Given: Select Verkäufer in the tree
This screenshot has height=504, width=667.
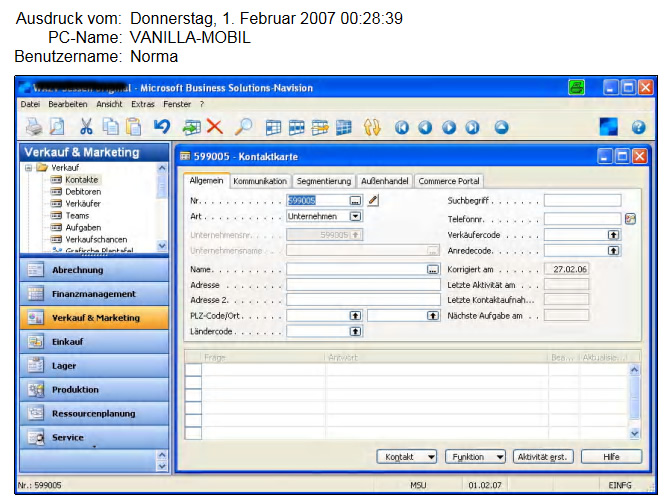Looking at the screenshot, I should click(83, 204).
